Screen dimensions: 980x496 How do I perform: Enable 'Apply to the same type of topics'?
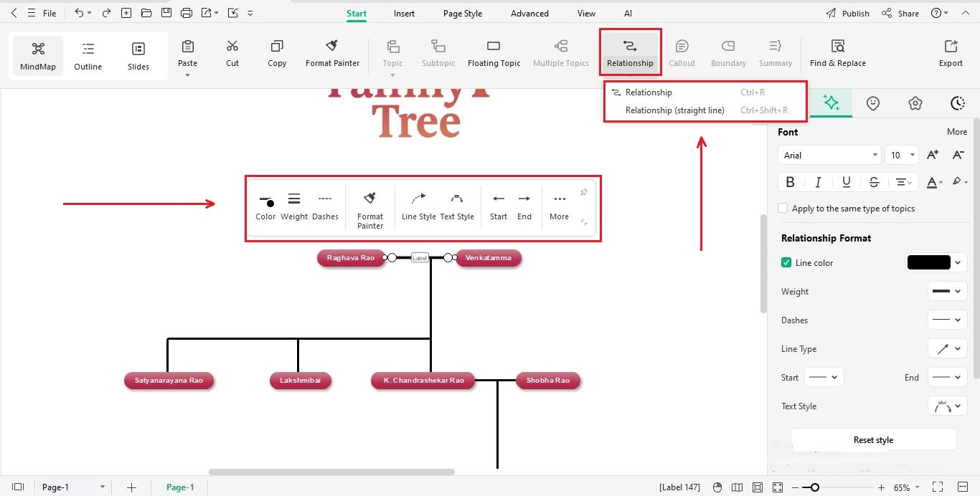point(783,208)
